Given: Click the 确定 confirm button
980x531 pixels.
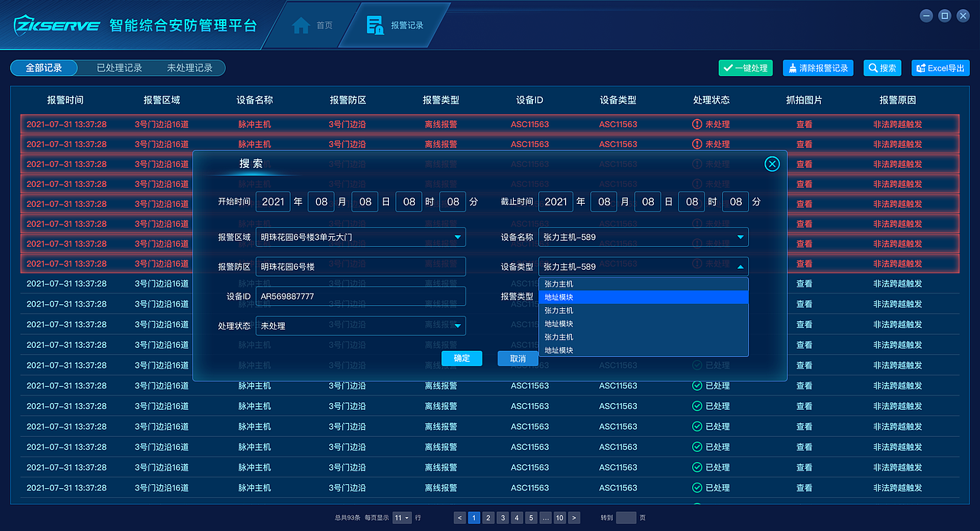Looking at the screenshot, I should [462, 358].
